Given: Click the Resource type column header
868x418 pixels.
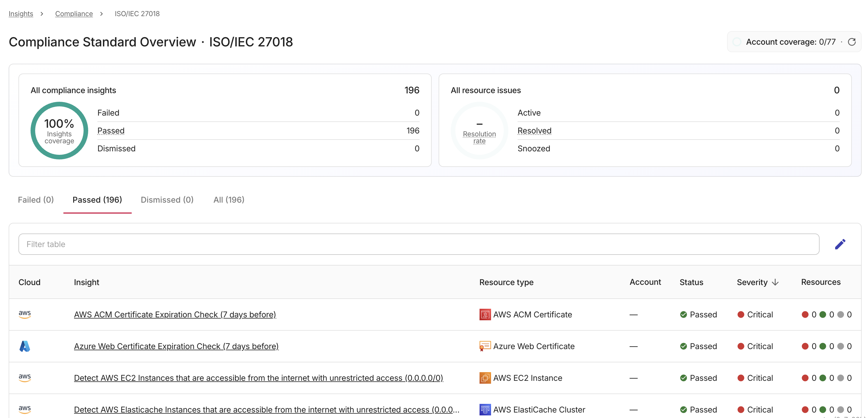Looking at the screenshot, I should coord(506,282).
